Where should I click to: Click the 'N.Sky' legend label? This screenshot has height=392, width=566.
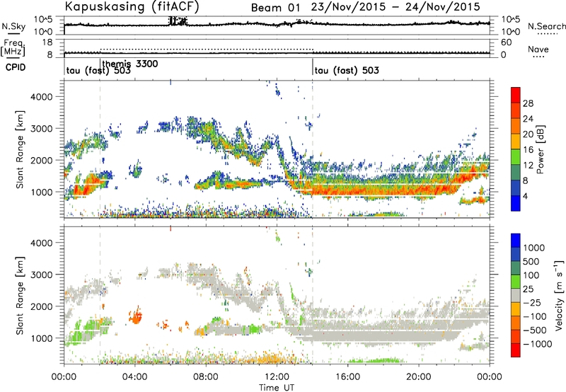pos(13,26)
